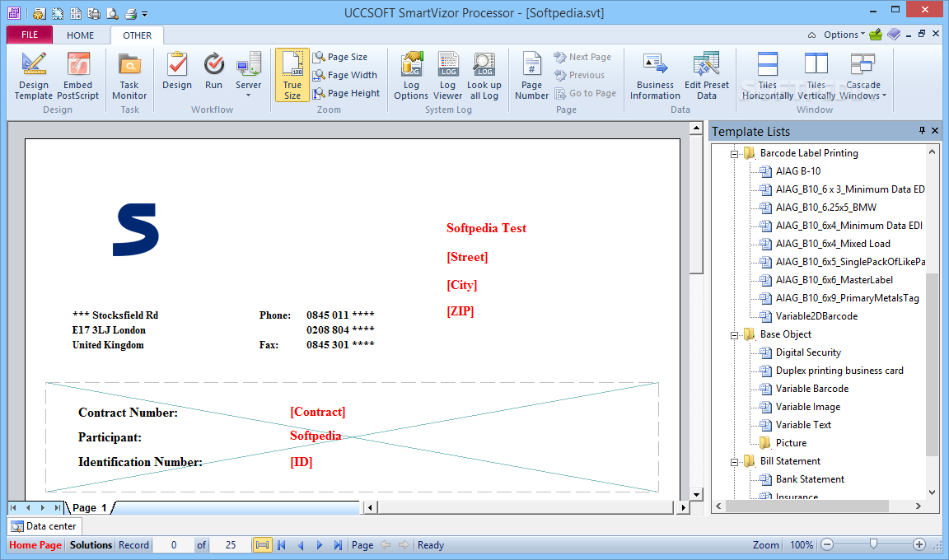The image size is (949, 560).
Task: Open Quick Access toolbar customize arrow
Action: 145,14
